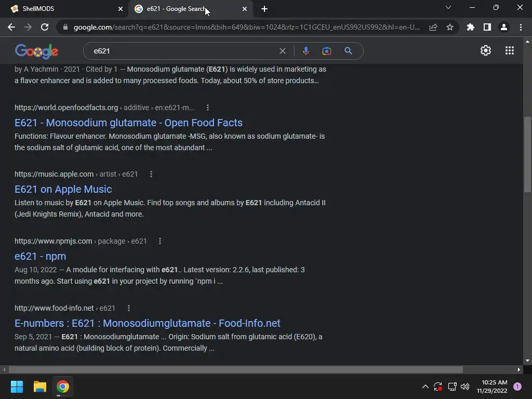This screenshot has width=532, height=399.
Task: Open Chrome three-dot menu
Action: [x=521, y=27]
